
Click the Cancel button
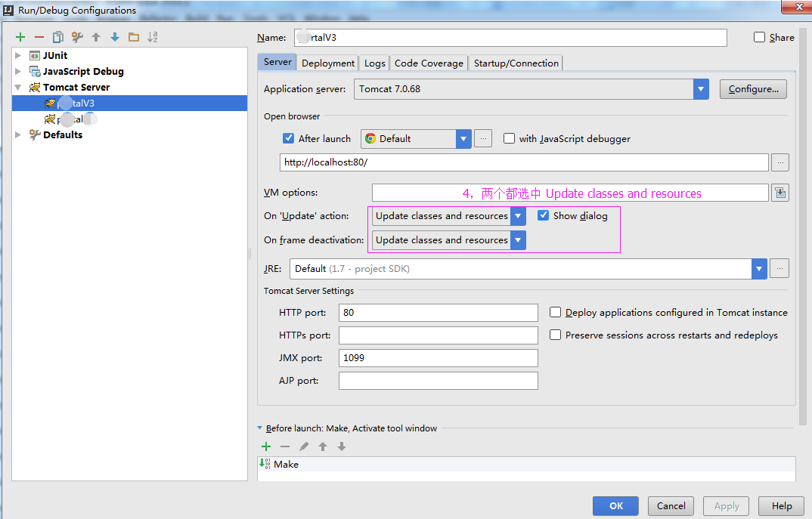point(671,506)
